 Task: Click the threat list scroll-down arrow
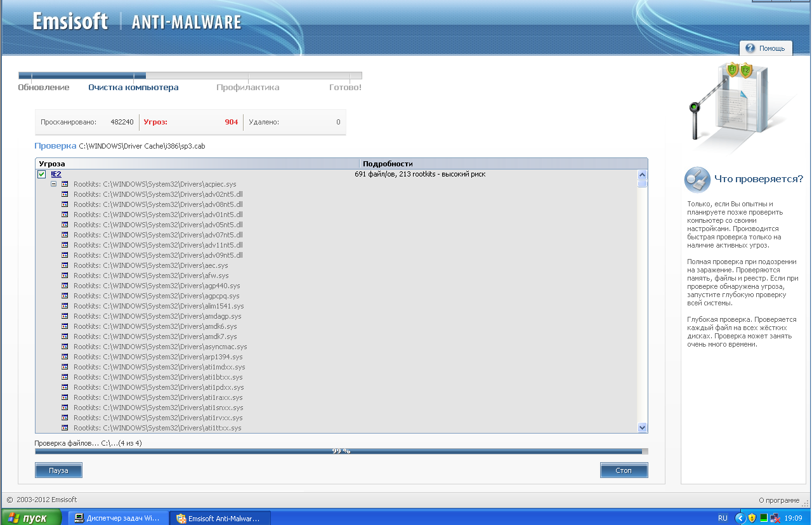[642, 428]
